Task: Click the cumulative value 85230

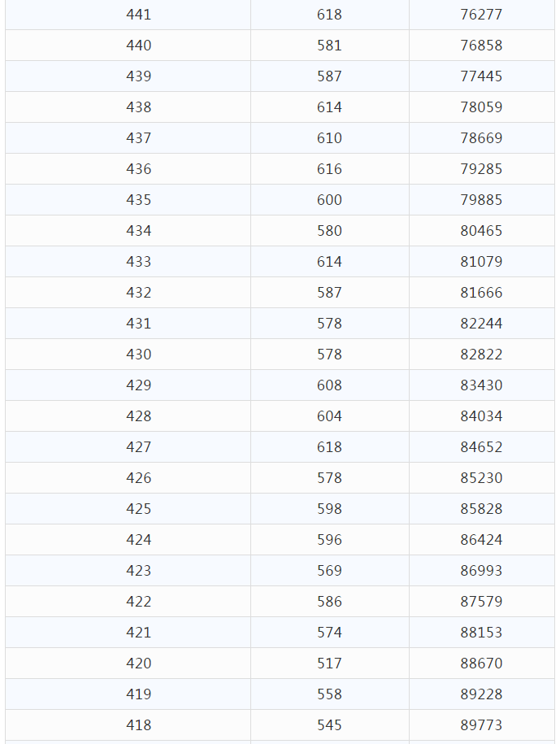Action: pyautogui.click(x=481, y=478)
